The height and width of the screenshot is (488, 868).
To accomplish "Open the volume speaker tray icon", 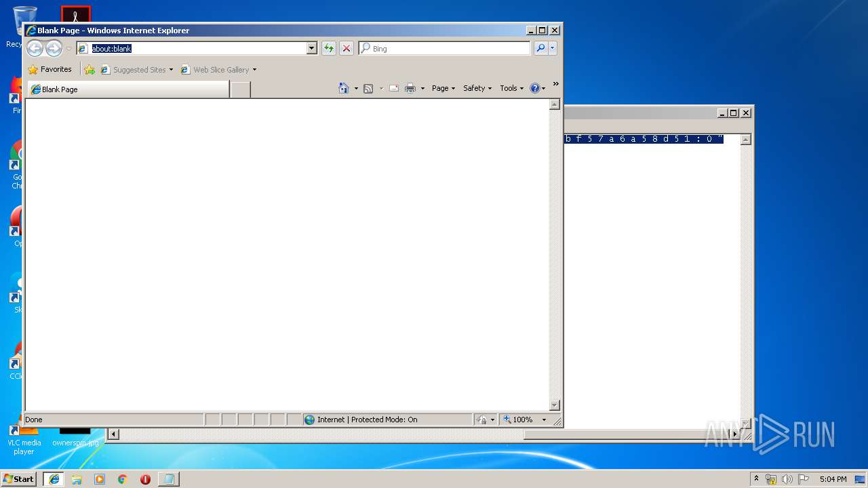I will [x=787, y=479].
